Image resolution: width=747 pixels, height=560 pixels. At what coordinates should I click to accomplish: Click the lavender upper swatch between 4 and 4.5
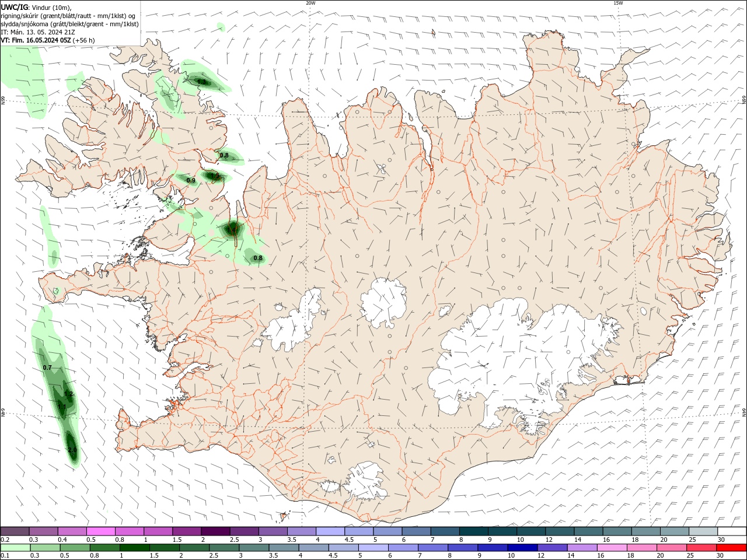(x=330, y=531)
